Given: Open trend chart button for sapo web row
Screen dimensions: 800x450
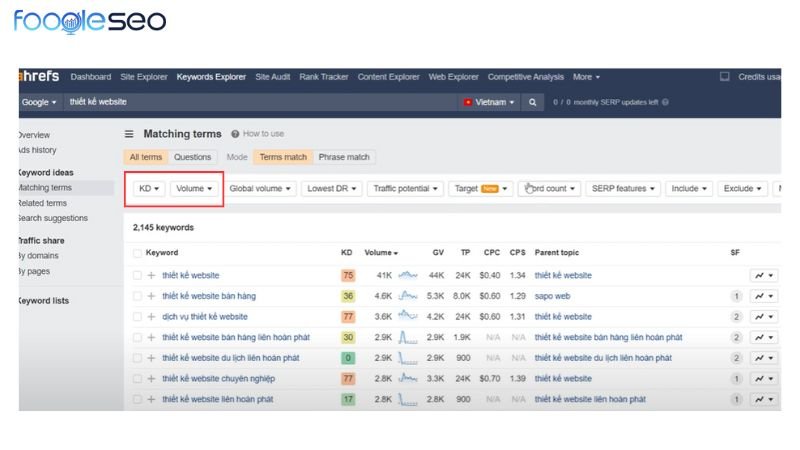Looking at the screenshot, I should pos(764,296).
